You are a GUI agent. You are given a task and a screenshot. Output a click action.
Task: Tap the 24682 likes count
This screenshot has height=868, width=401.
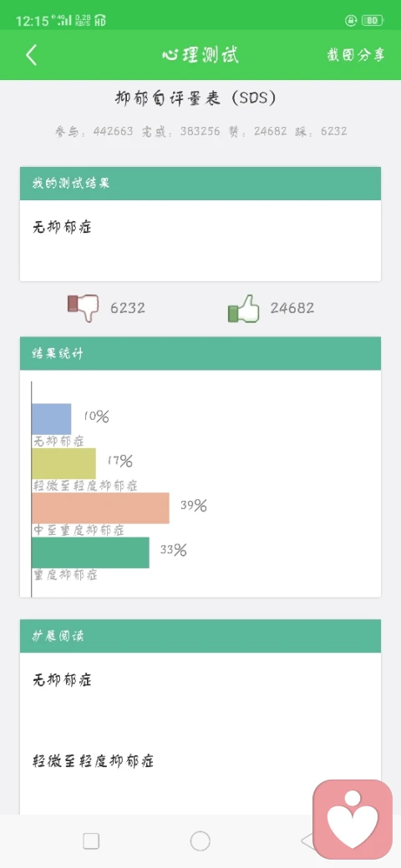(x=292, y=308)
